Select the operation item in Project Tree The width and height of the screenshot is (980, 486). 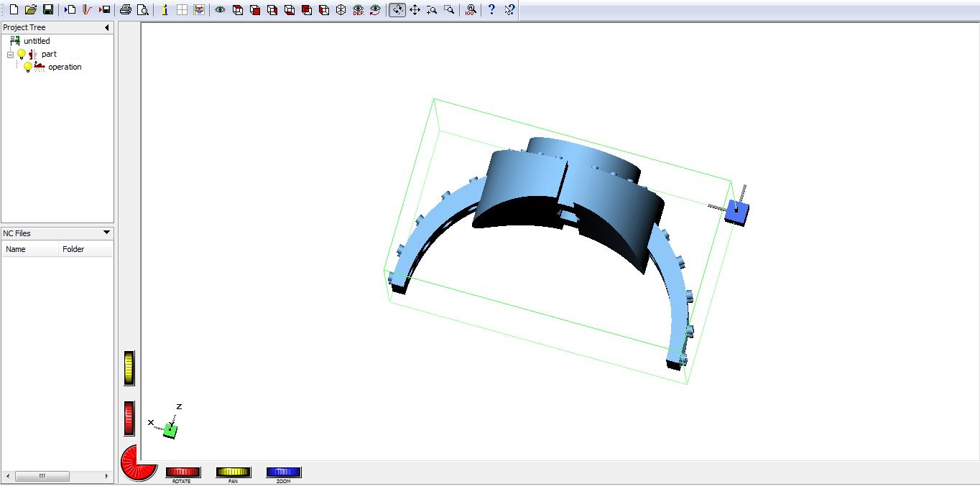click(65, 67)
